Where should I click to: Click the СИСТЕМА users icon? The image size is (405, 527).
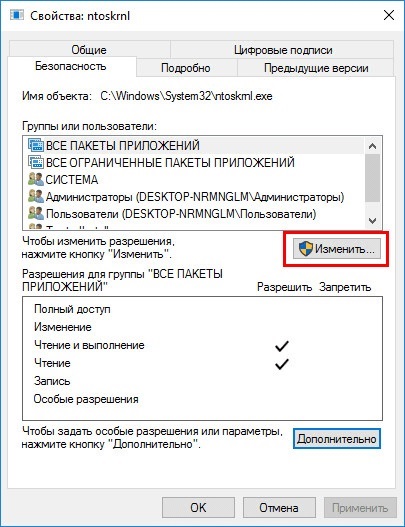pyautogui.click(x=36, y=179)
